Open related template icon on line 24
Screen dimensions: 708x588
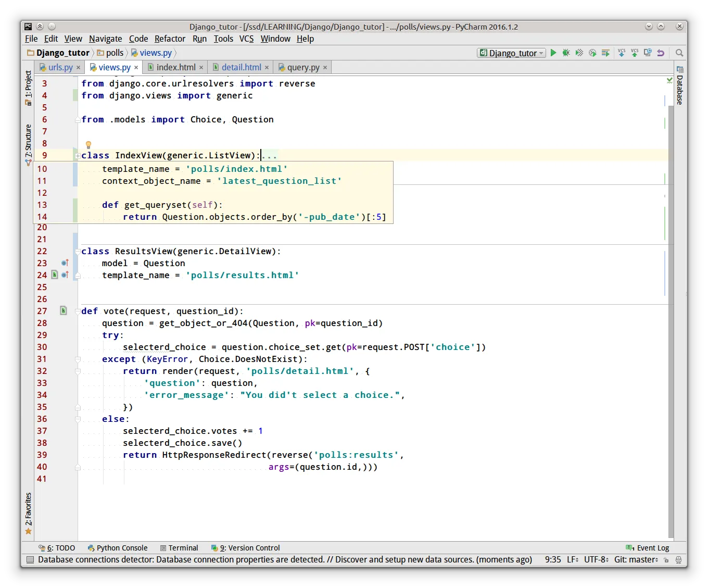click(x=55, y=275)
